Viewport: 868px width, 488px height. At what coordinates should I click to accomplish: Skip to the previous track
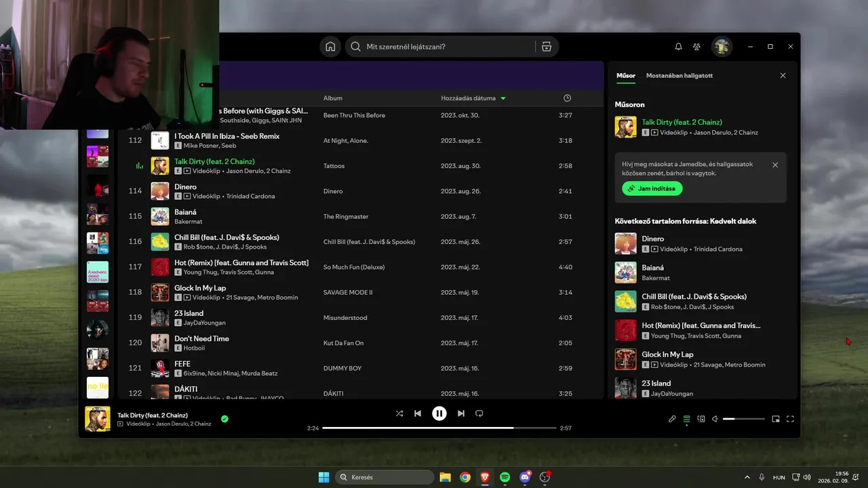pos(418,413)
